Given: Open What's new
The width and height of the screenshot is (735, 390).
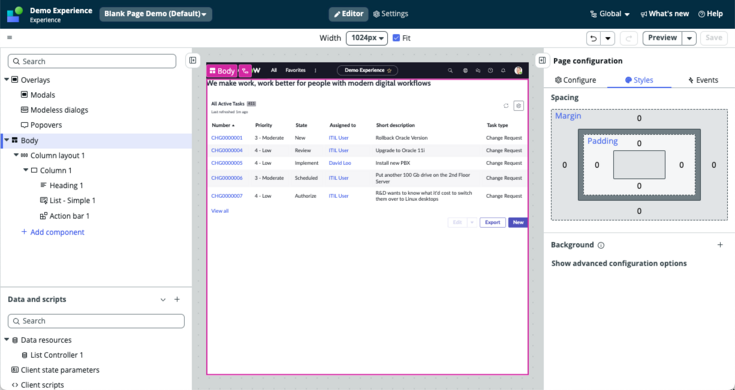Looking at the screenshot, I should (x=665, y=14).
